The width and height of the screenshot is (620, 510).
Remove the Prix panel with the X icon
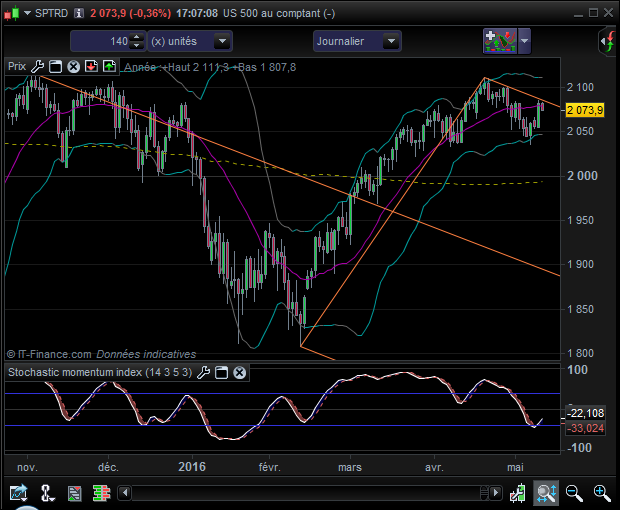pyautogui.click(x=73, y=66)
